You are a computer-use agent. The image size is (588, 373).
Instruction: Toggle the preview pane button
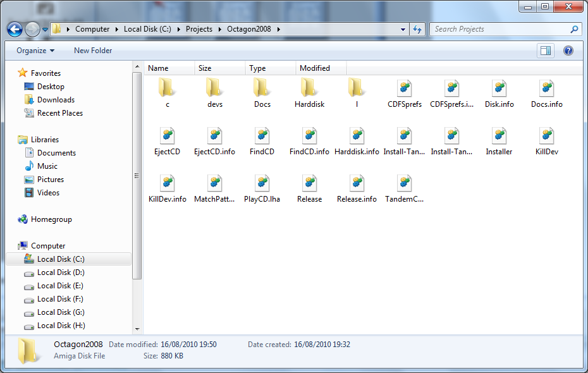[545, 51]
